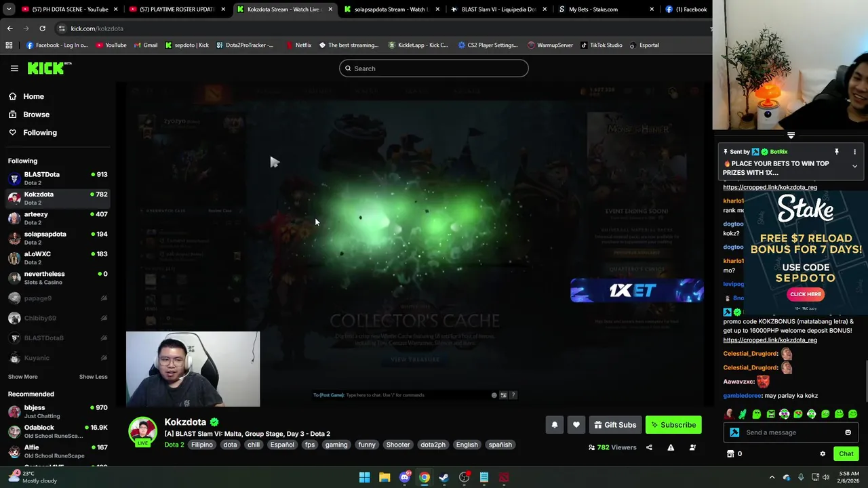Click the Dota 2 category link
The image size is (868, 488).
click(174, 445)
